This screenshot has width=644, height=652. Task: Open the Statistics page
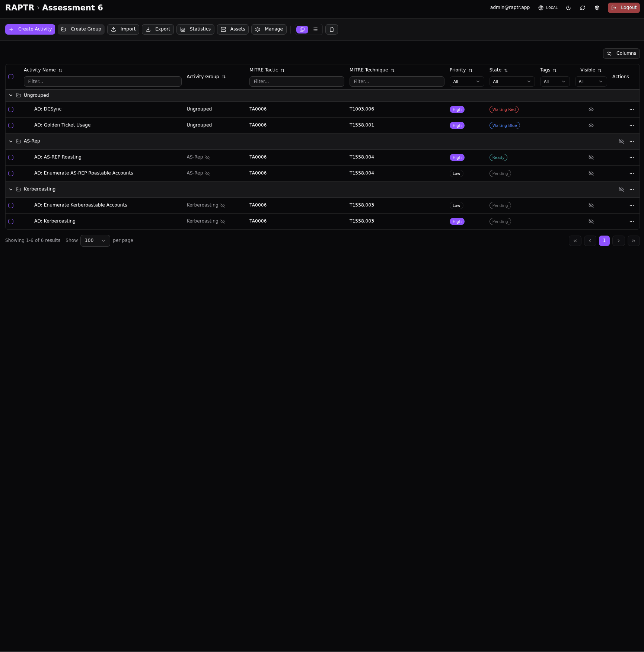195,29
